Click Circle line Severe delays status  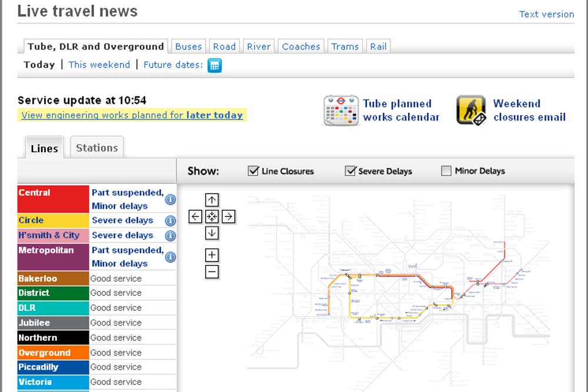point(123,220)
